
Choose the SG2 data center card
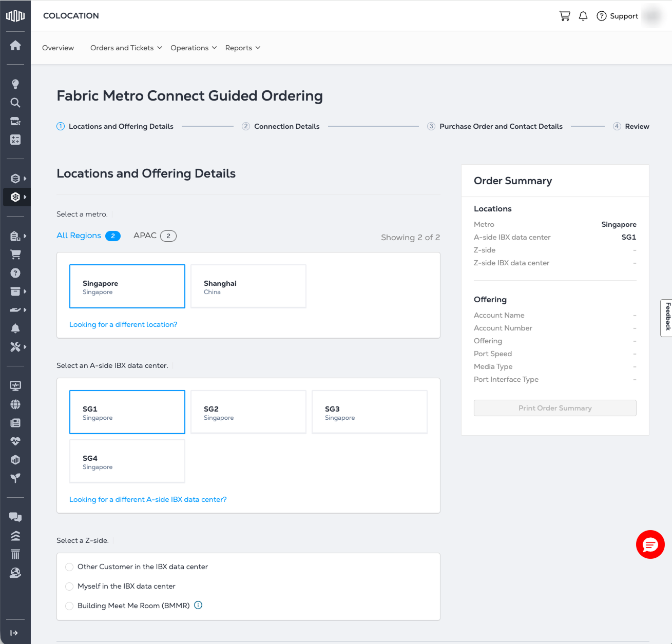248,412
